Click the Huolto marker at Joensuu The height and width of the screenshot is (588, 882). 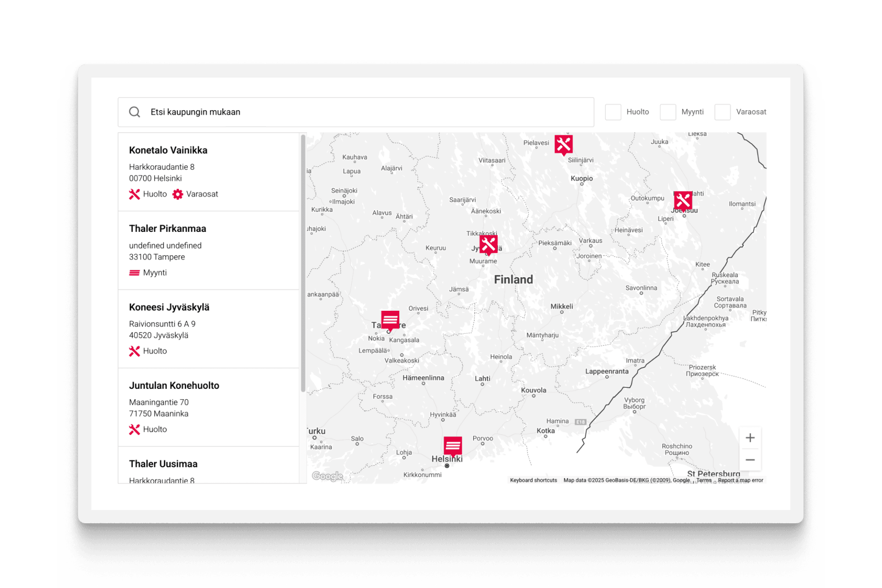click(x=683, y=201)
